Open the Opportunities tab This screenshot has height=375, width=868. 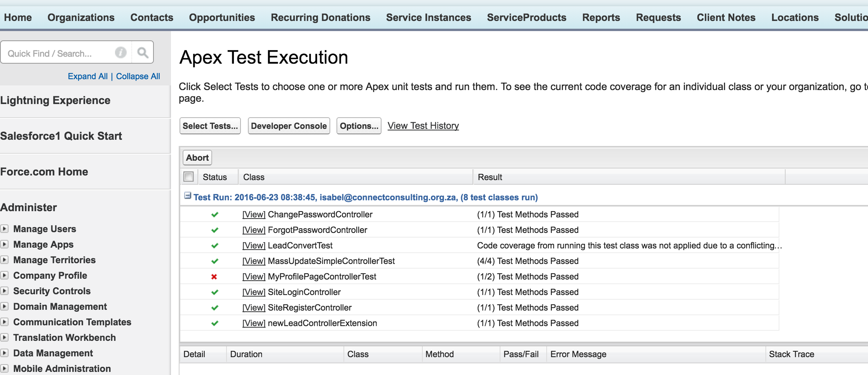(x=222, y=17)
